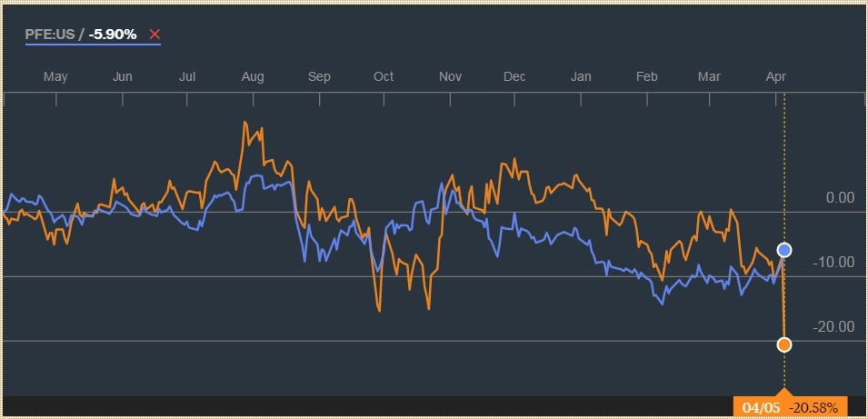Screen dimensions: 868x419
Task: Select the orange data point marker
Action: [x=784, y=344]
